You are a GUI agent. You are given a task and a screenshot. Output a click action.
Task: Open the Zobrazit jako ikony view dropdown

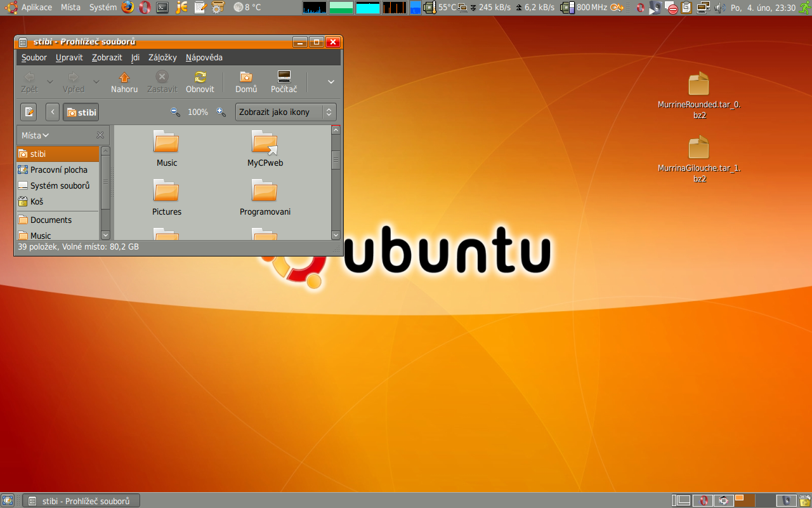[x=285, y=112]
